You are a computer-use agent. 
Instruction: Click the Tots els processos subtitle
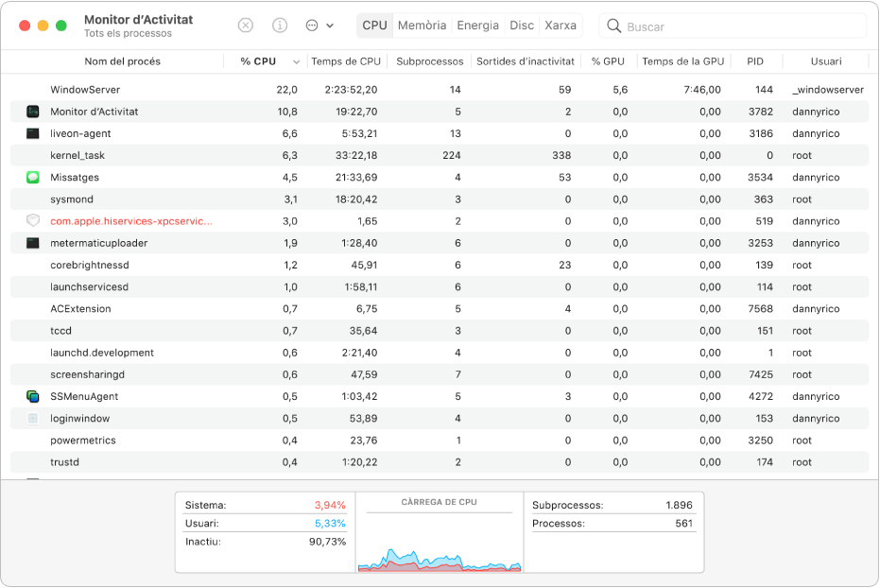click(128, 34)
